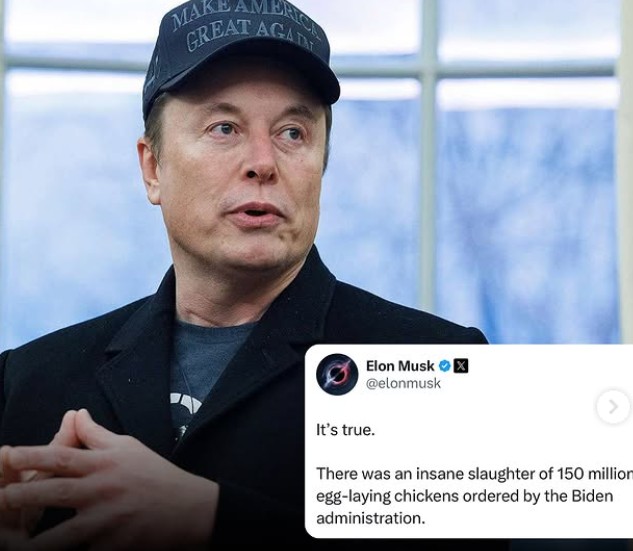The image size is (633, 551).
Task: Click the black X logo badge
Action: pyautogui.click(x=461, y=366)
